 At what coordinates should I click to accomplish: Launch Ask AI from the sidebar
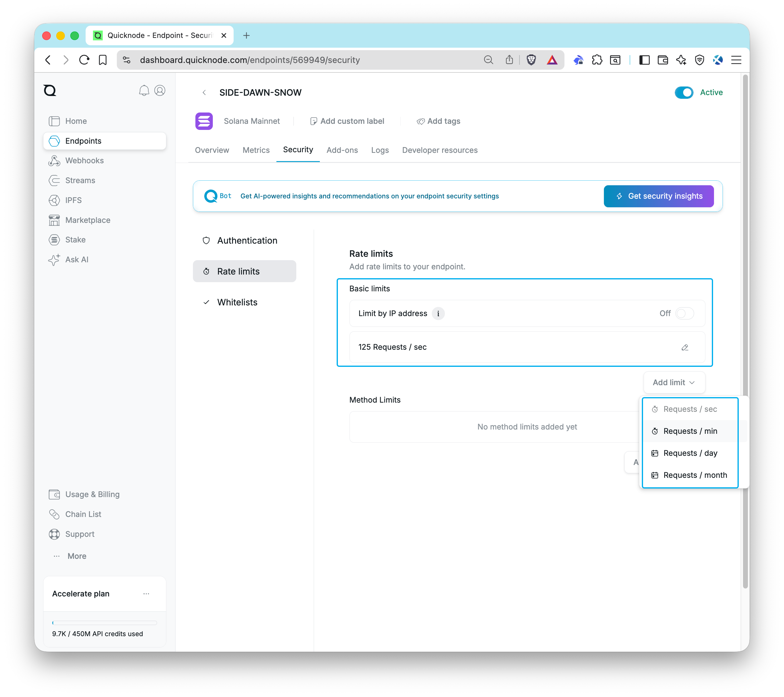coord(77,260)
